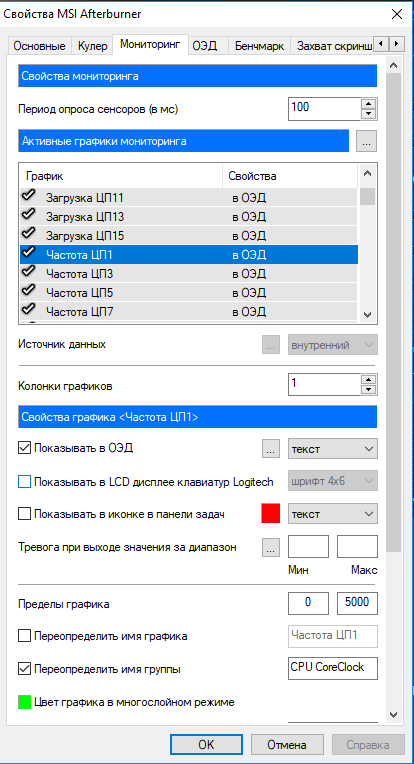
Task: Edit sensor polling period field
Action: tap(324, 109)
